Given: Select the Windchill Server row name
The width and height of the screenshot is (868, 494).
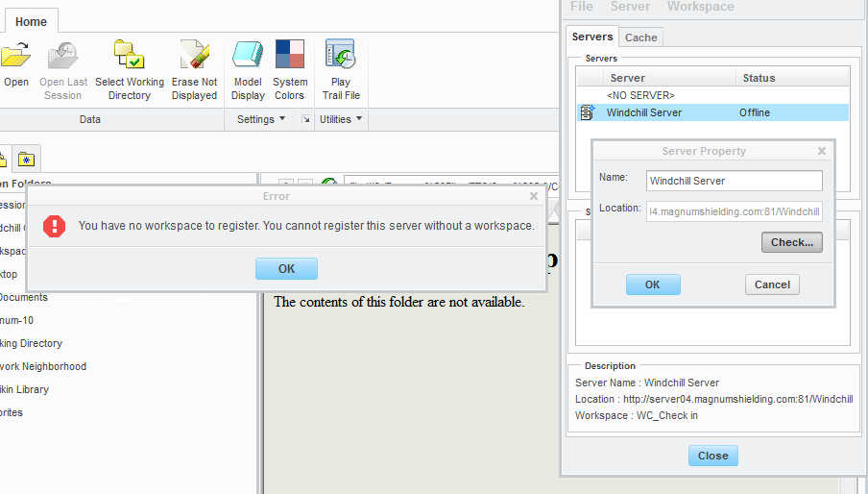Looking at the screenshot, I should [x=644, y=112].
